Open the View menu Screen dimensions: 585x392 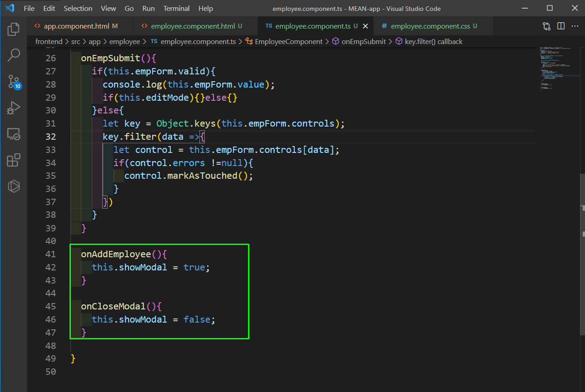[x=108, y=9]
